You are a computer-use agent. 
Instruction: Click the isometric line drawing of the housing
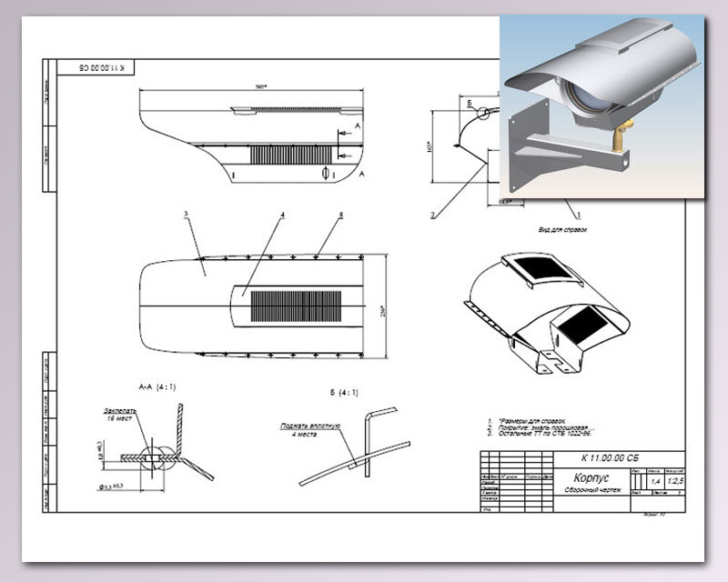(x=547, y=313)
